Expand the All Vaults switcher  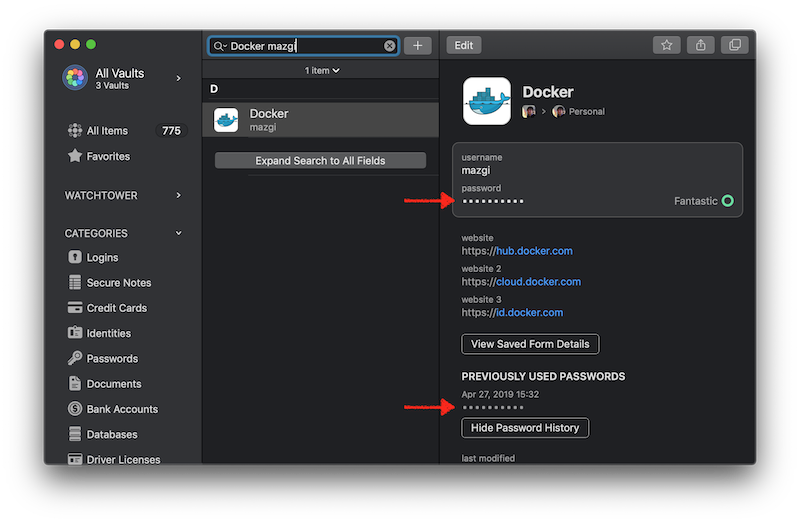pos(124,77)
